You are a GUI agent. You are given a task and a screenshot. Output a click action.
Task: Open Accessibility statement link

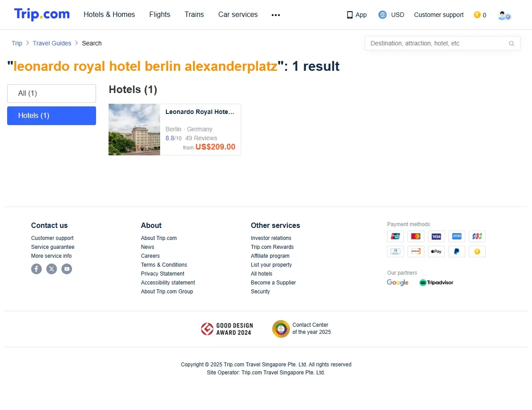coord(168,283)
